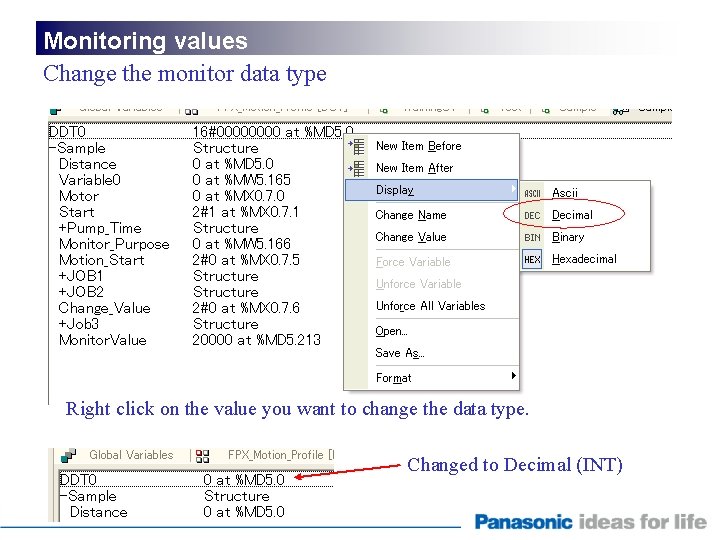
Task: Expand the +JOB2 structure
Action: (62, 292)
